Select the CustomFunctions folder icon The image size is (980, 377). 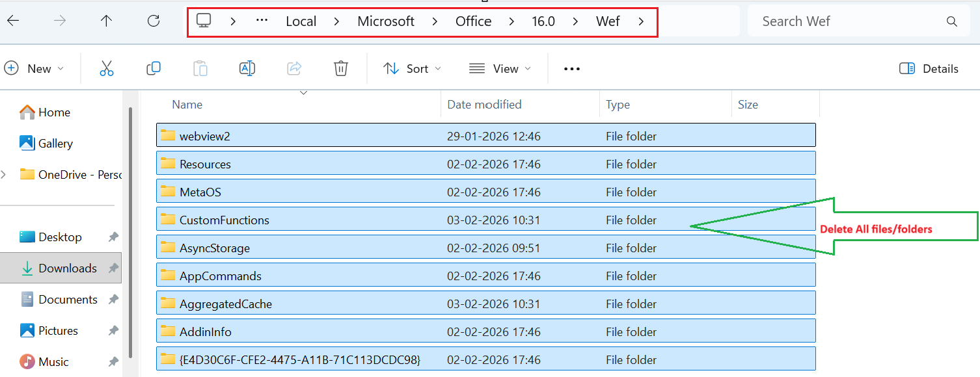click(169, 219)
